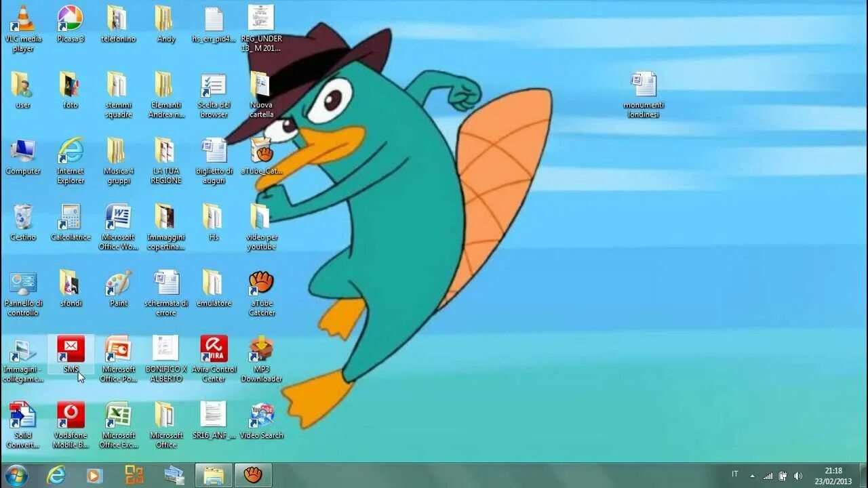
Task: Select the REG_UNDER 13 document
Action: (x=261, y=28)
